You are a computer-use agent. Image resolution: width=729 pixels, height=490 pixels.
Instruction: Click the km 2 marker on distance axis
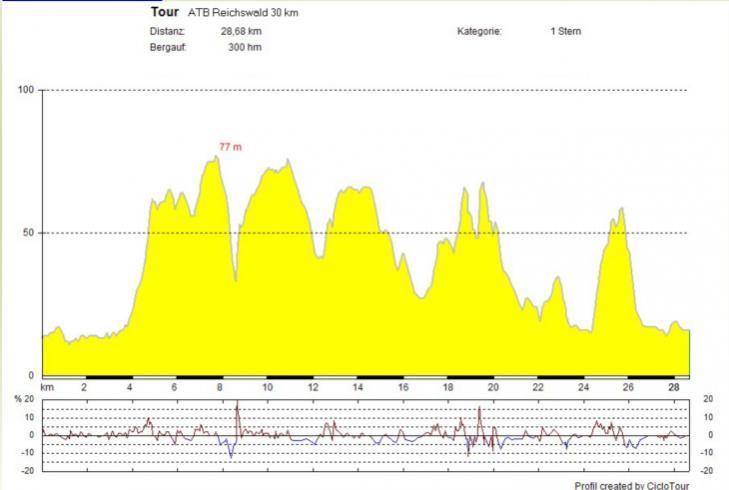click(85, 386)
